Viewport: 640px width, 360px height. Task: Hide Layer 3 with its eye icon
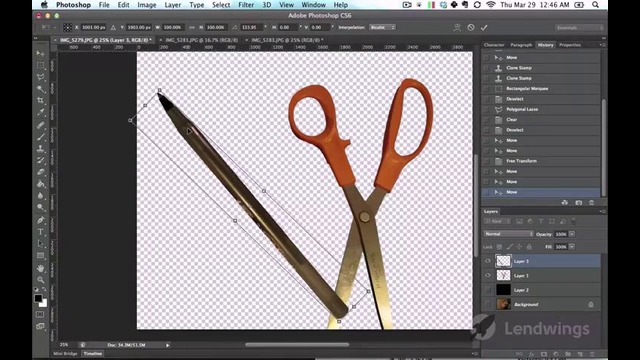488,261
